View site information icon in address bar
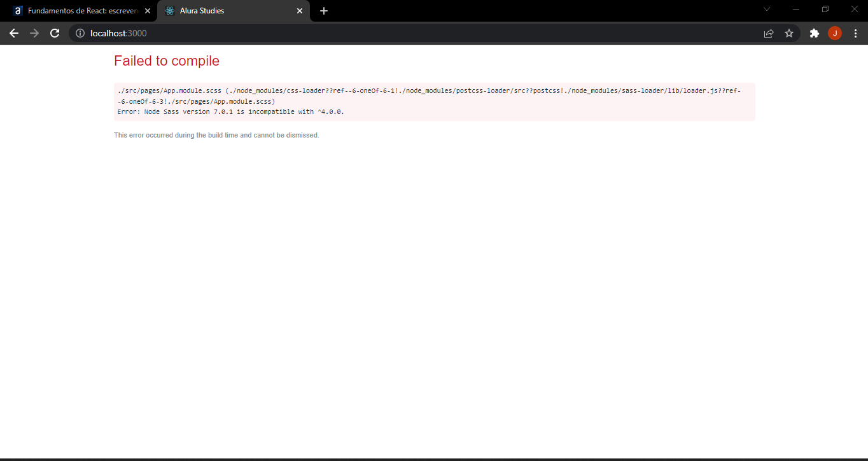The width and height of the screenshot is (868, 461). tap(80, 33)
